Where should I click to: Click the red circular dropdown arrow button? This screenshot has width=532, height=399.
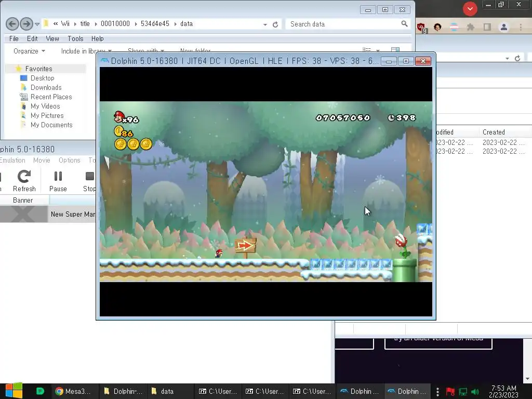[470, 9]
